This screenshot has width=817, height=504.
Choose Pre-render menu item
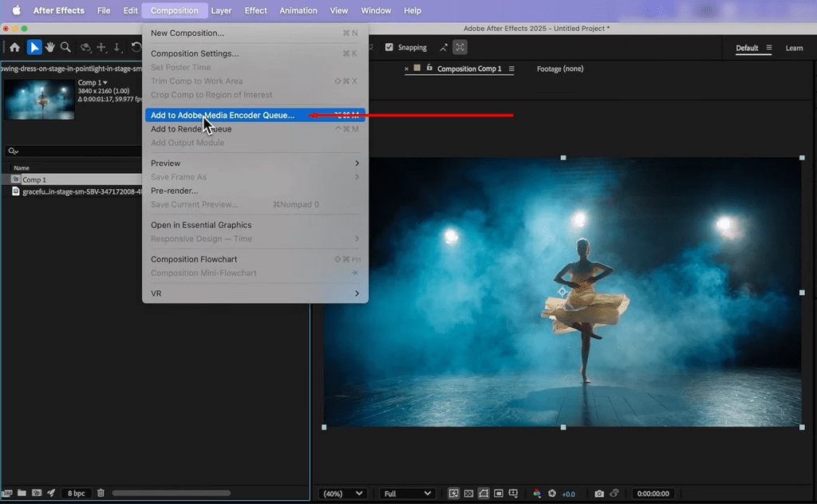[255, 191]
